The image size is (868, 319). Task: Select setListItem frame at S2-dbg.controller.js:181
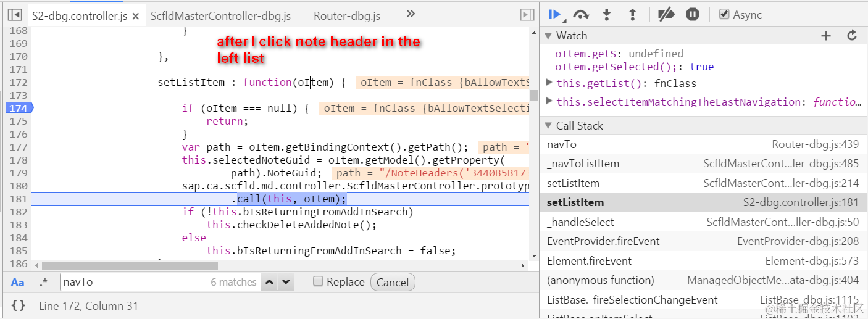704,202
